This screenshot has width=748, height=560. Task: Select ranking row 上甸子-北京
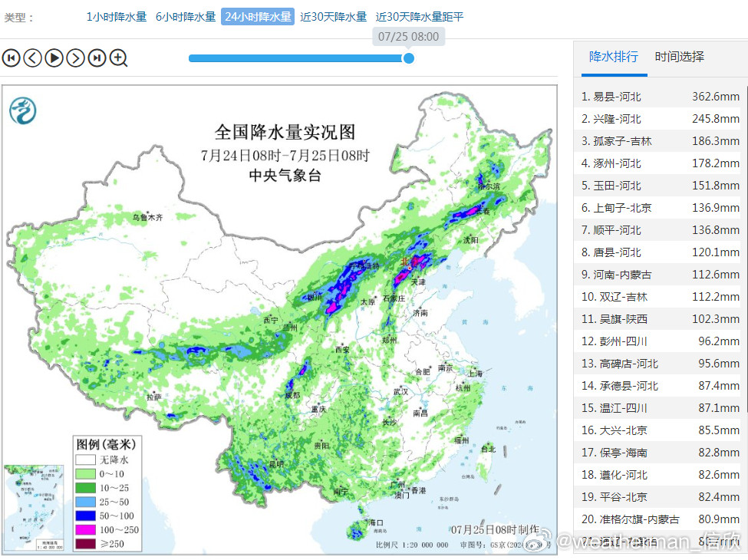[x=658, y=208]
